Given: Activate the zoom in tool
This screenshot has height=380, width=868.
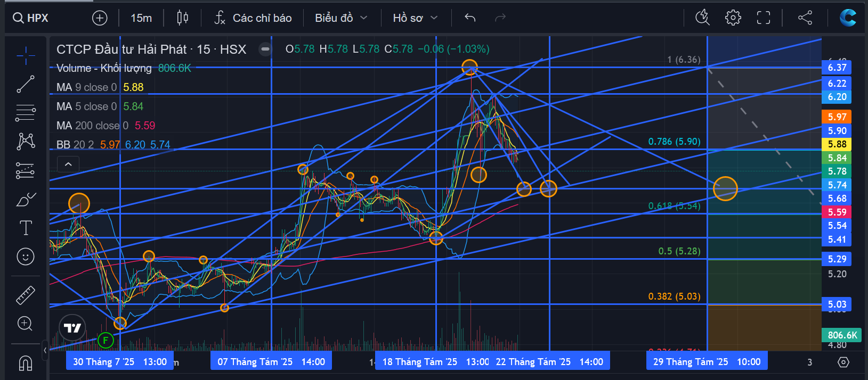Looking at the screenshot, I should (x=26, y=323).
